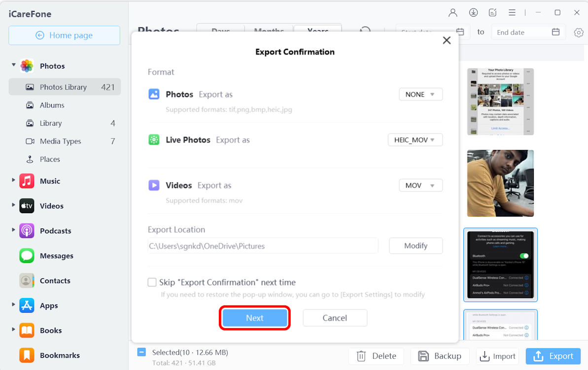Click the account profile icon in the toolbar
Screen dimensions: 588x370
[x=452, y=12]
